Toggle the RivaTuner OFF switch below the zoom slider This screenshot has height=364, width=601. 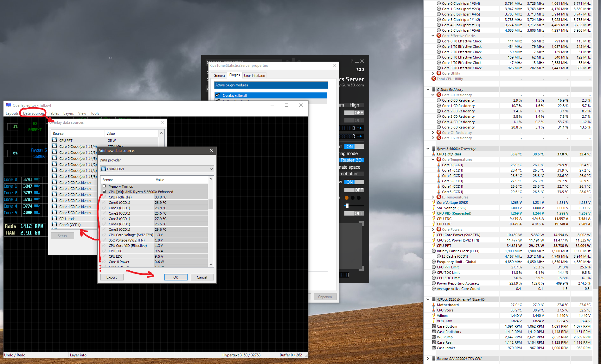[x=354, y=213]
